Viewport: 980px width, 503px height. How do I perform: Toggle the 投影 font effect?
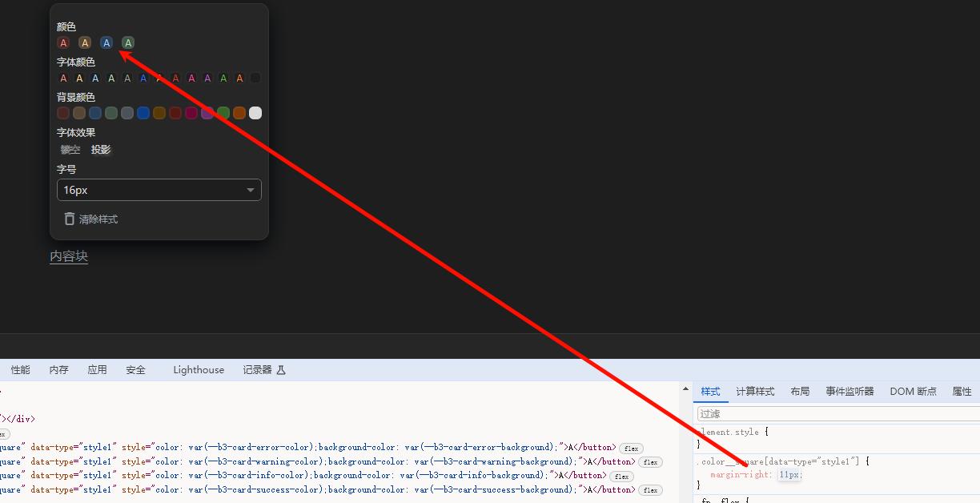pyautogui.click(x=101, y=150)
